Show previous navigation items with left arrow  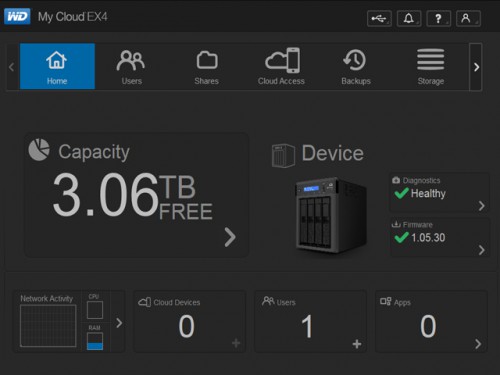(12, 67)
